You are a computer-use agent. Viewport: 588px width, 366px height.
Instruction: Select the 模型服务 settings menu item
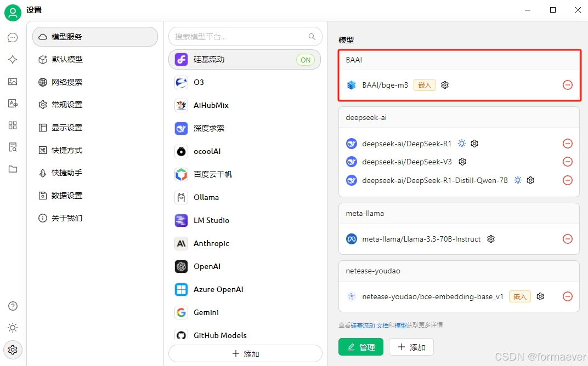tap(95, 37)
